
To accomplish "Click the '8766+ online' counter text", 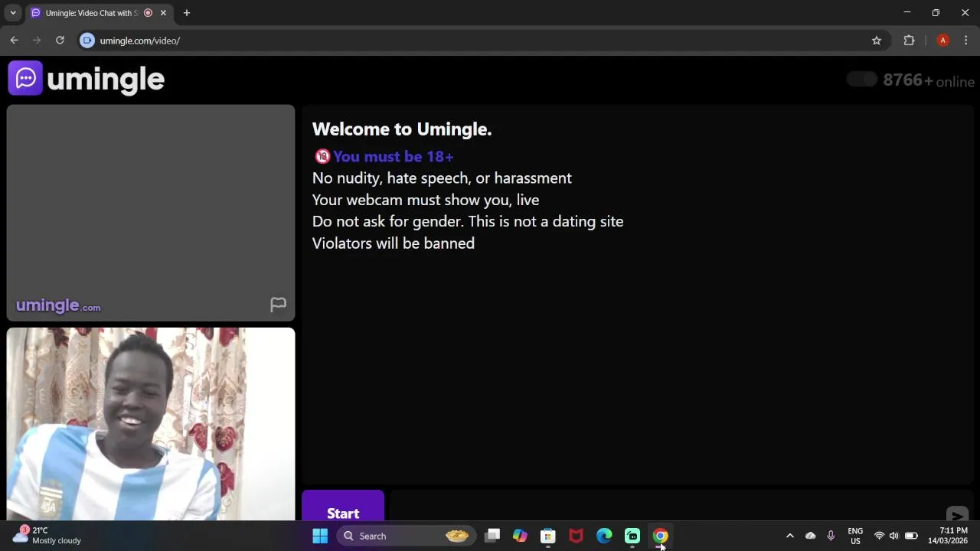I will [929, 80].
